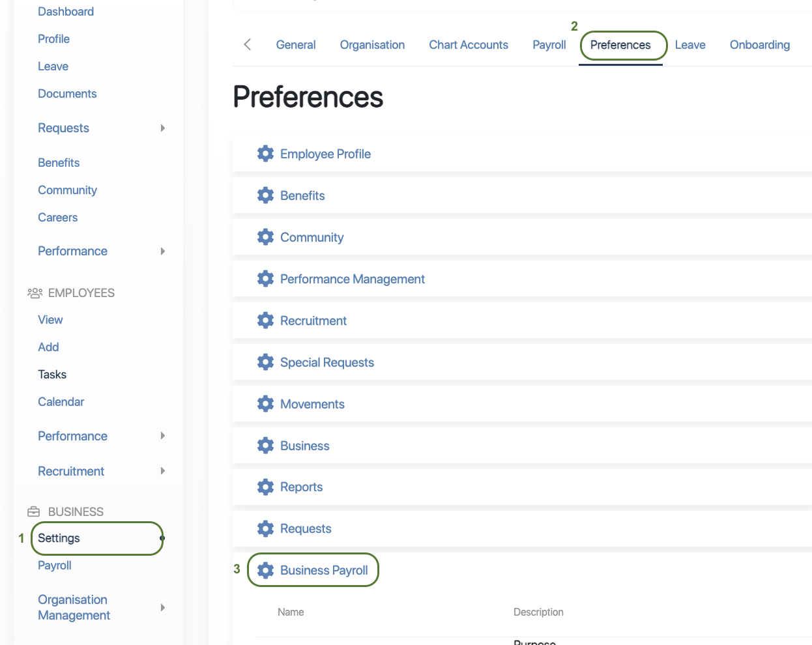Screen dimensions: 812x645
Task: Switch to the Chart Accounts tab
Action: pos(468,45)
